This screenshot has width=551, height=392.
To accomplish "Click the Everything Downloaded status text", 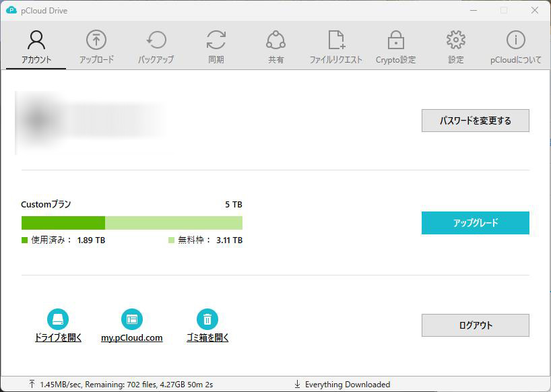I will (348, 385).
